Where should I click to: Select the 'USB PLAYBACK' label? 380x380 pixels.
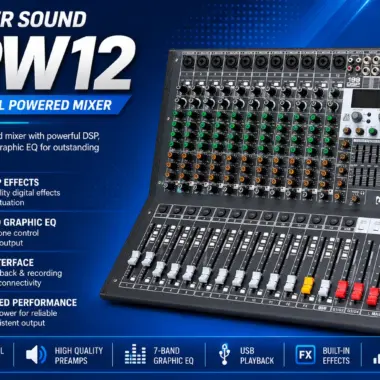pos(257,356)
